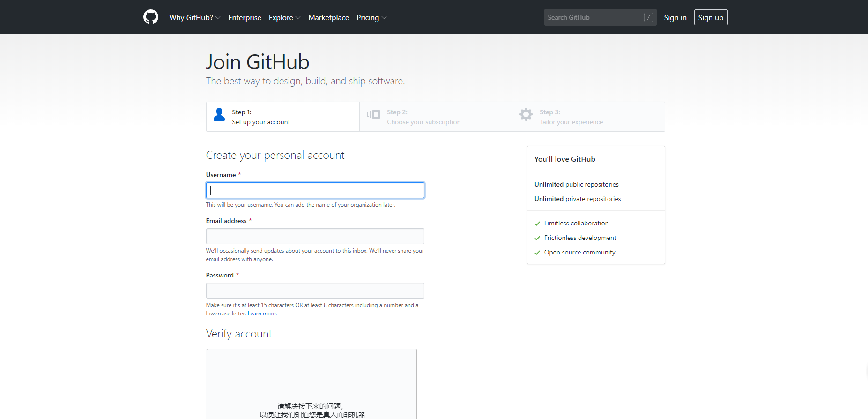The image size is (868, 419).
Task: Click the Step 3 gear icon
Action: coord(526,114)
